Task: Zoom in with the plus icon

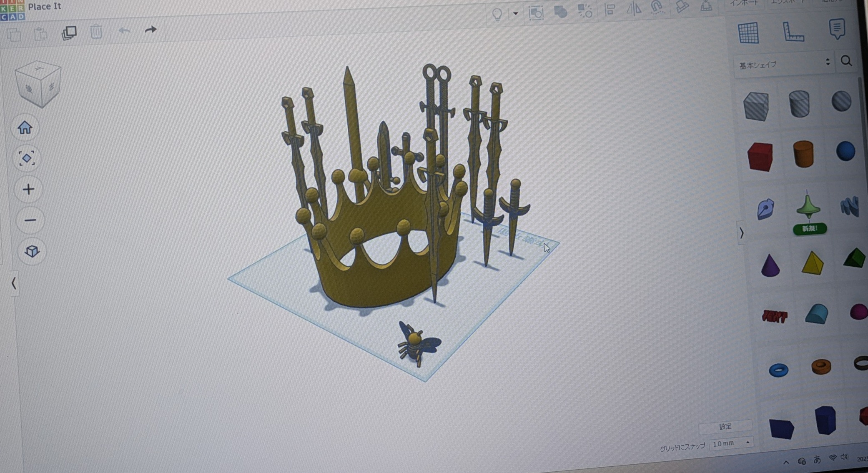Action: pos(28,190)
